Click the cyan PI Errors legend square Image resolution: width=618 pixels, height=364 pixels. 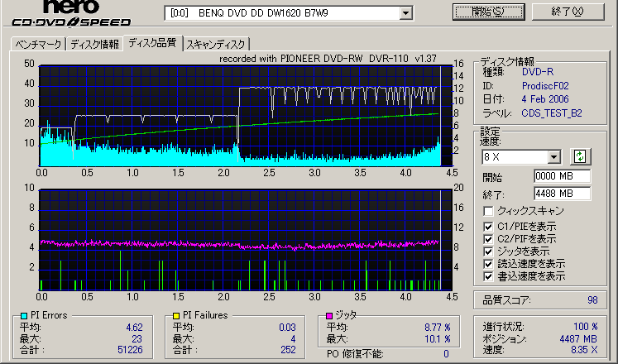coord(24,315)
